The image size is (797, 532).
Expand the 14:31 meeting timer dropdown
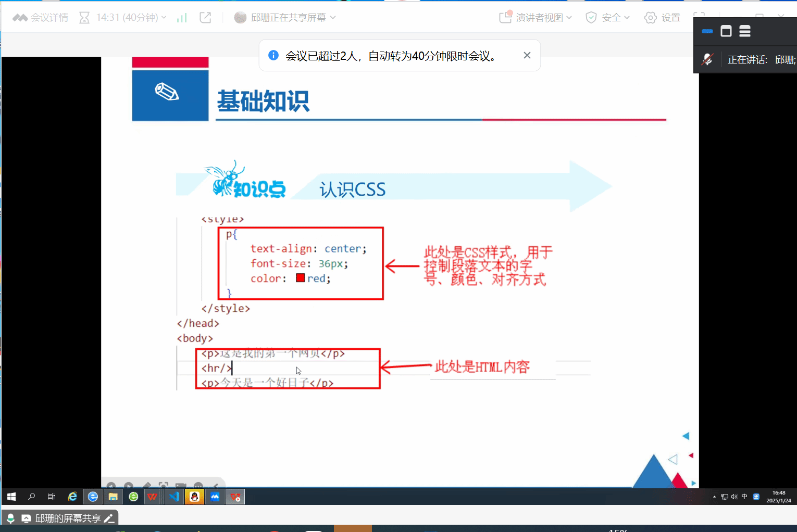123,18
